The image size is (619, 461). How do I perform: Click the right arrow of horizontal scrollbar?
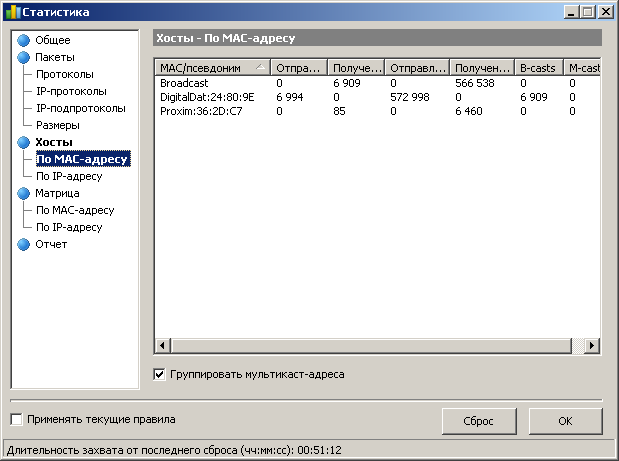coord(592,346)
